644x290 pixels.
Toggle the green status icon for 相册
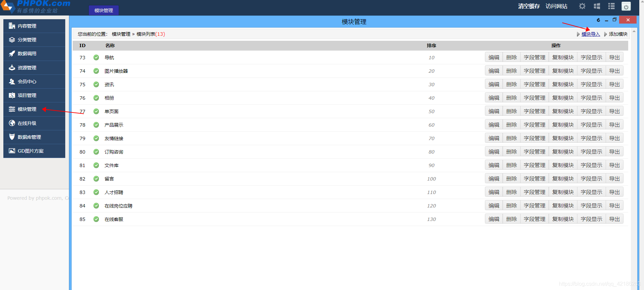tap(96, 98)
